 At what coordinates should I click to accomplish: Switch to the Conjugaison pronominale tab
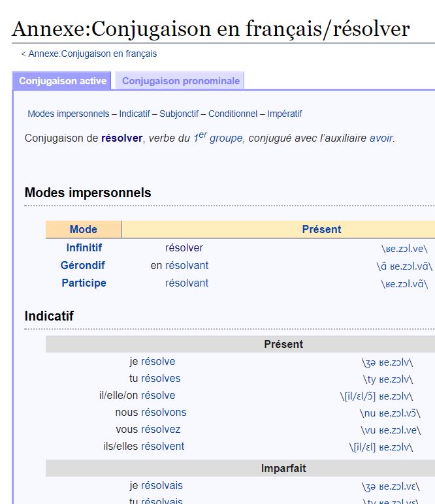181,81
